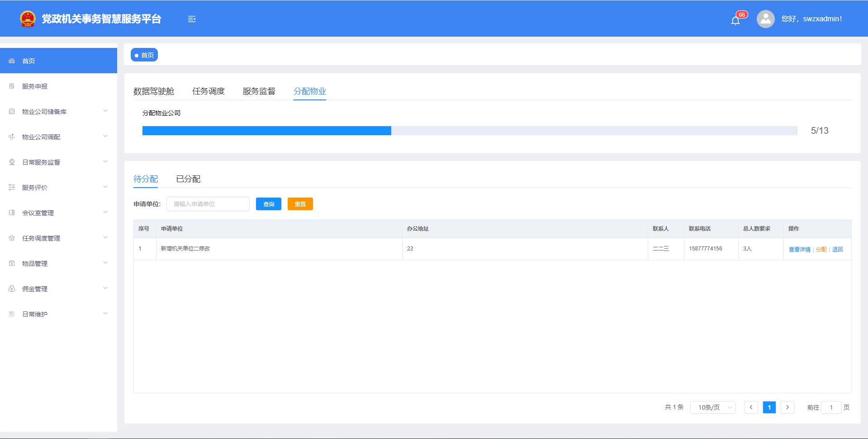Expand the 日常服务监督 submenu arrow
Image resolution: width=868 pixels, height=439 pixels.
[105, 161]
